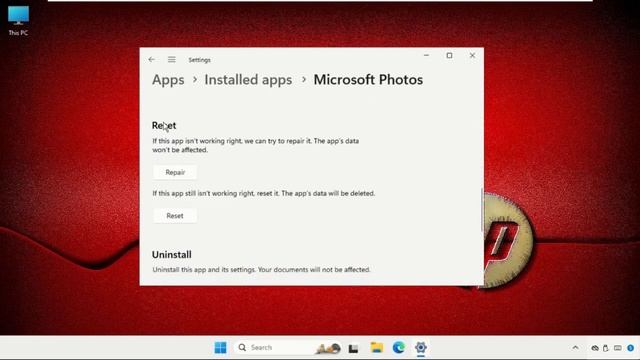Open the blue notification badge in tray

pos(631,348)
